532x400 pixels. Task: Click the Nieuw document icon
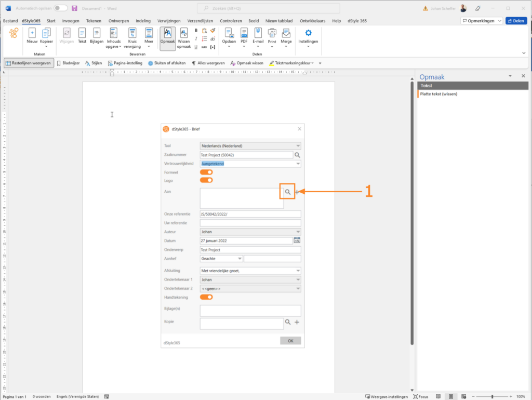32,33
